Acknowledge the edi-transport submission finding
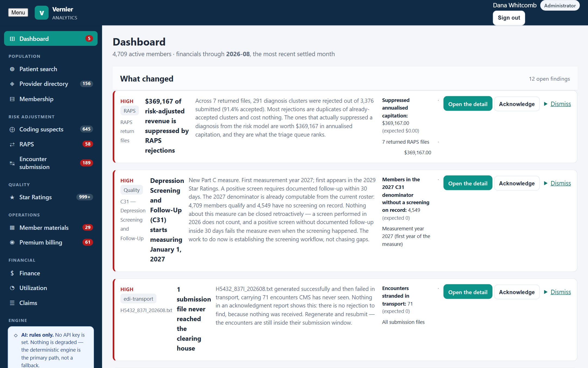The width and height of the screenshot is (588, 368). point(517,292)
